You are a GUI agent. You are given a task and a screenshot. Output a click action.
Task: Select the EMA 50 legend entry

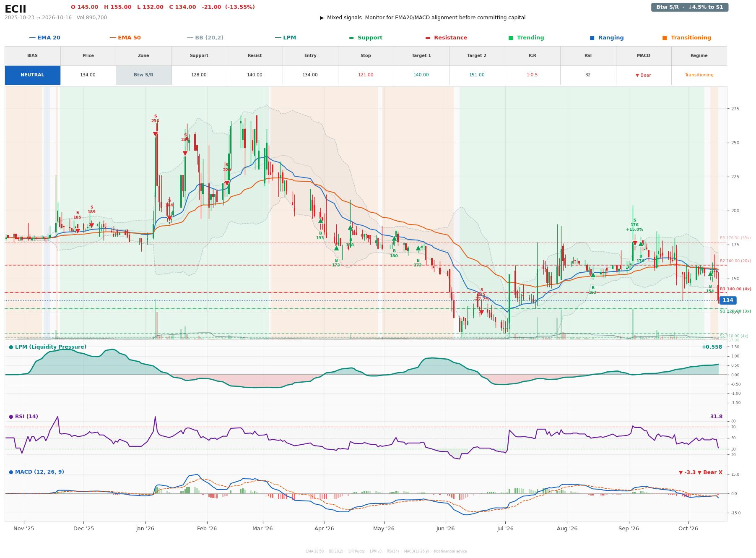pyautogui.click(x=125, y=38)
